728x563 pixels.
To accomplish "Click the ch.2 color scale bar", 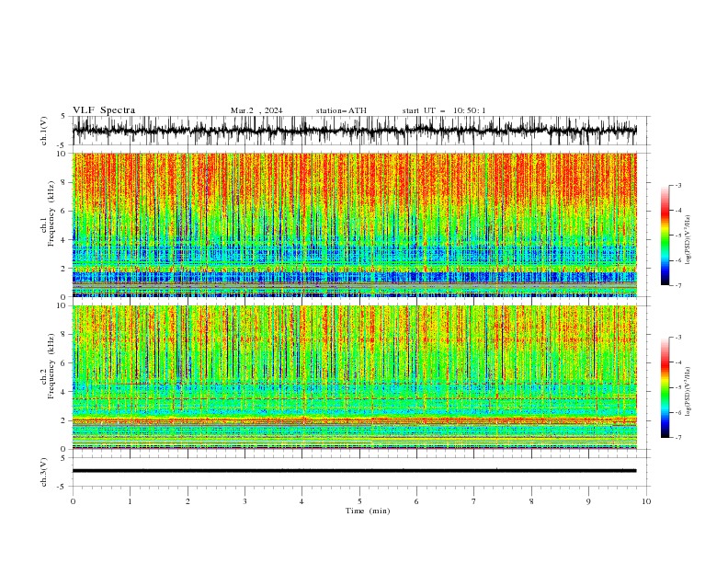I will [x=665, y=387].
